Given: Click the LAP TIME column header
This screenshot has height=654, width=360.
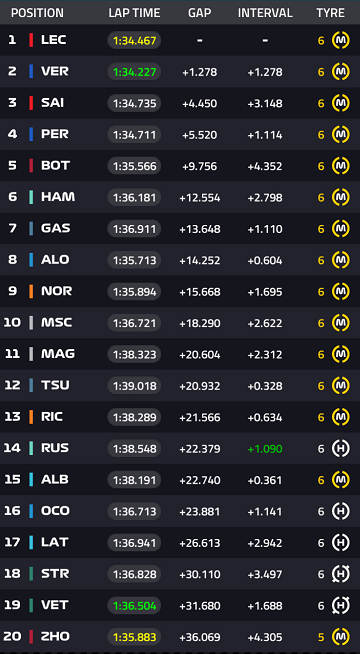Looking at the screenshot, I should coord(134,13).
